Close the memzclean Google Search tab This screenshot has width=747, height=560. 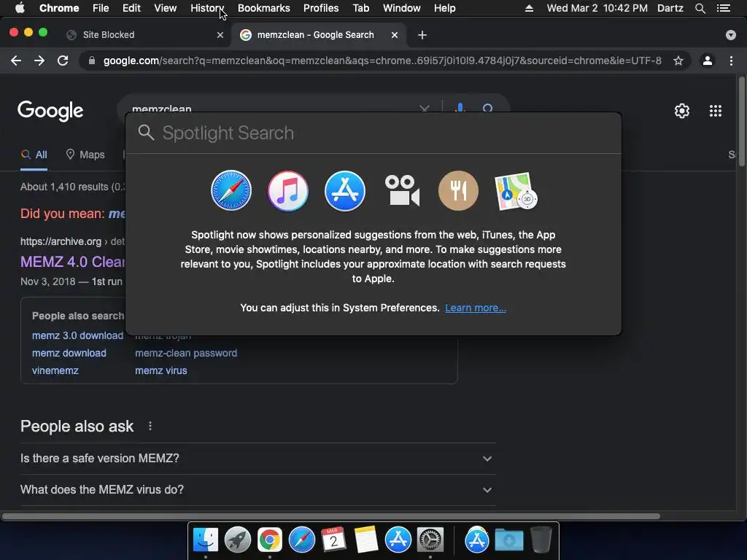point(395,35)
